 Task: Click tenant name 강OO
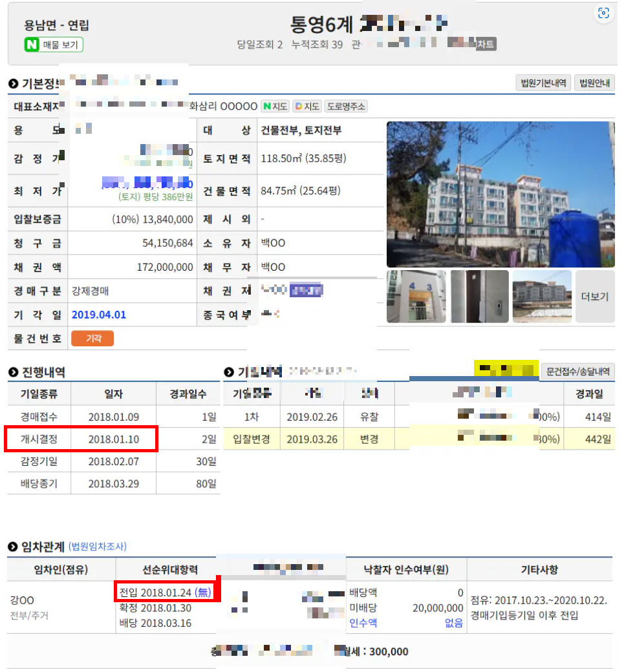[22, 600]
